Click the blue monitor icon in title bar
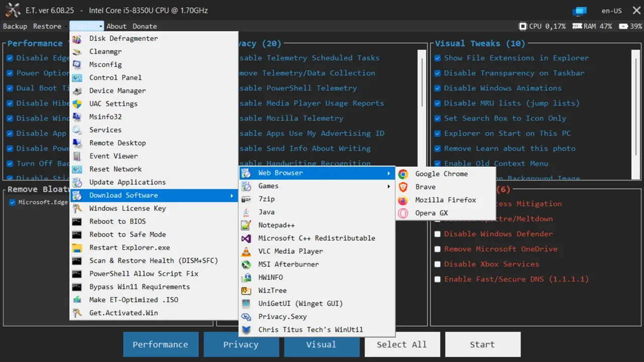The height and width of the screenshot is (362, 644). [580, 11]
